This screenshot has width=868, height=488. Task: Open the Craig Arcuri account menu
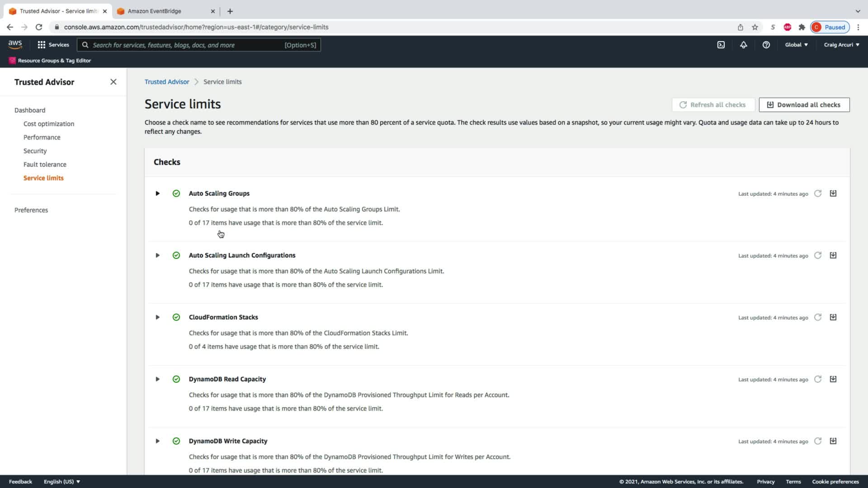point(841,45)
